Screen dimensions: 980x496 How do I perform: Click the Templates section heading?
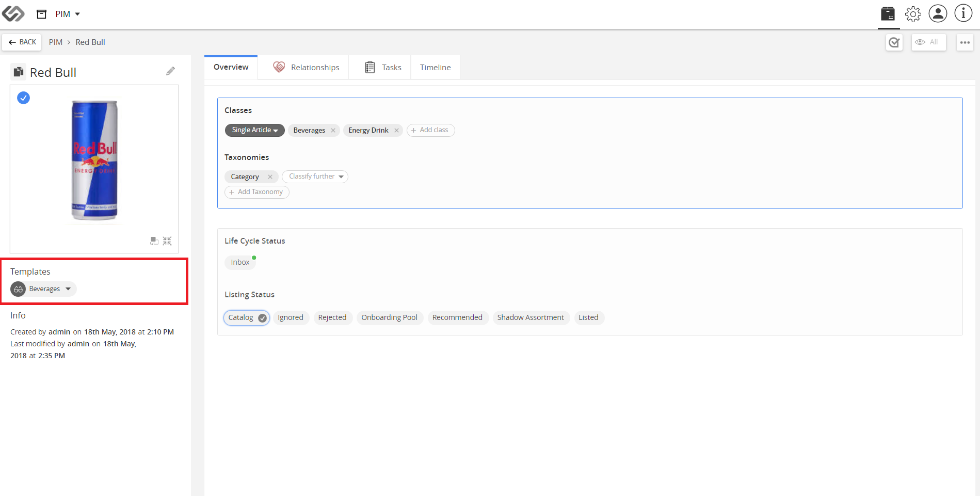click(30, 272)
